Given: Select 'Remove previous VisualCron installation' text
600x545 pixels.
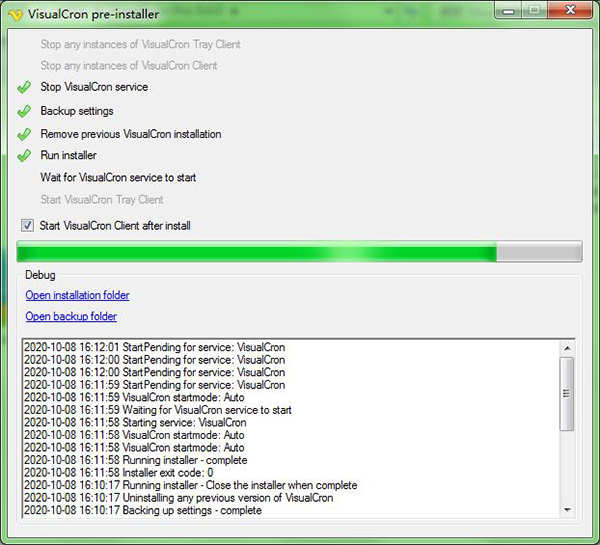Looking at the screenshot, I should point(131,134).
